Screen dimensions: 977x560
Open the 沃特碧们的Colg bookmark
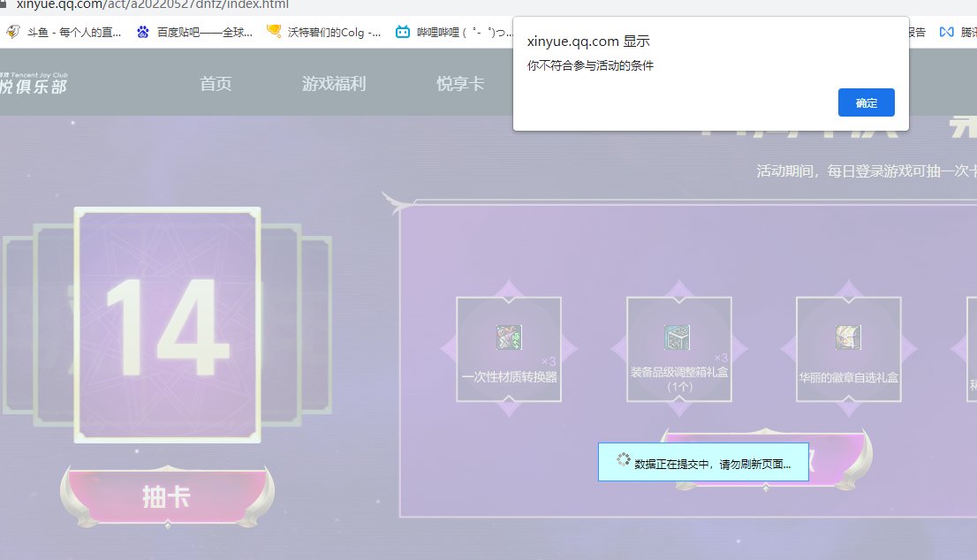[323, 32]
